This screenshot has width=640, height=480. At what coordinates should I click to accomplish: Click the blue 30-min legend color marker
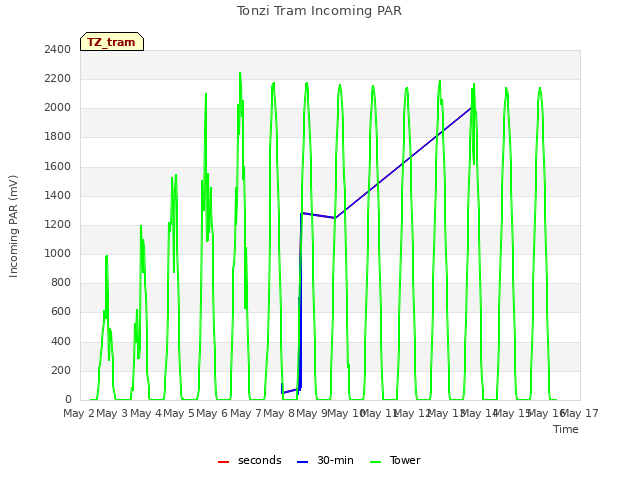(302, 462)
